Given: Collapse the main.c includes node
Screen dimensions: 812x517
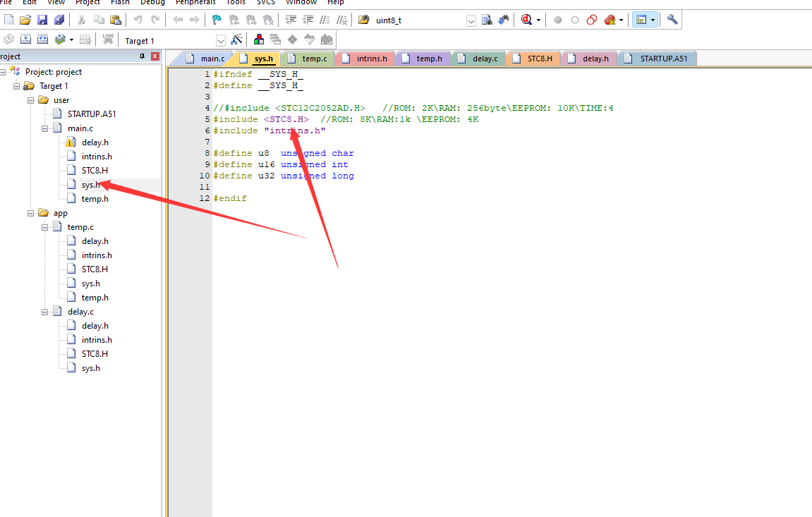Looking at the screenshot, I should 44,128.
